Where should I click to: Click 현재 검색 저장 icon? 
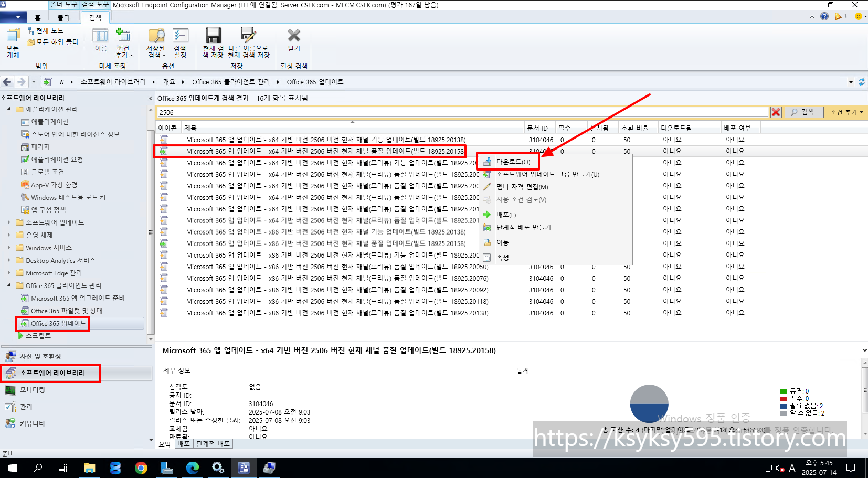pos(213,43)
